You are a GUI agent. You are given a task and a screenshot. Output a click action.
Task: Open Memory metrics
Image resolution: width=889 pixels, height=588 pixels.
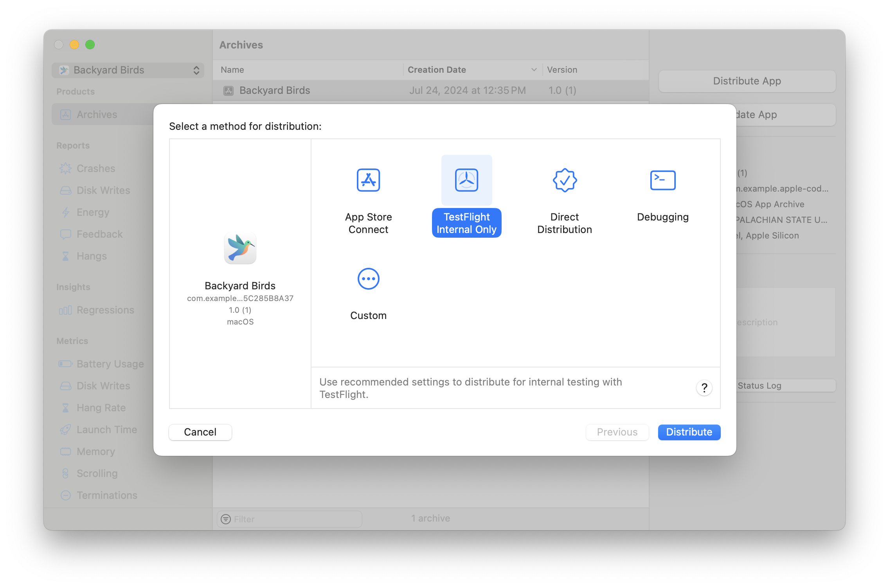[95, 452]
